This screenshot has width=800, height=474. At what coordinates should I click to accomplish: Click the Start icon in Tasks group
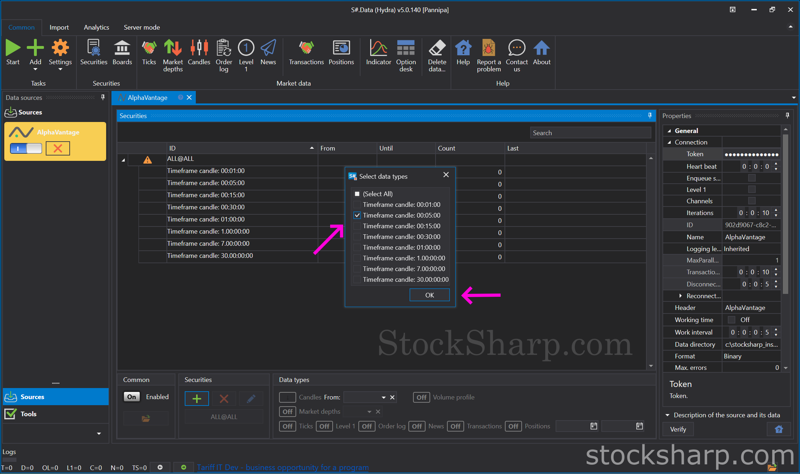12,49
